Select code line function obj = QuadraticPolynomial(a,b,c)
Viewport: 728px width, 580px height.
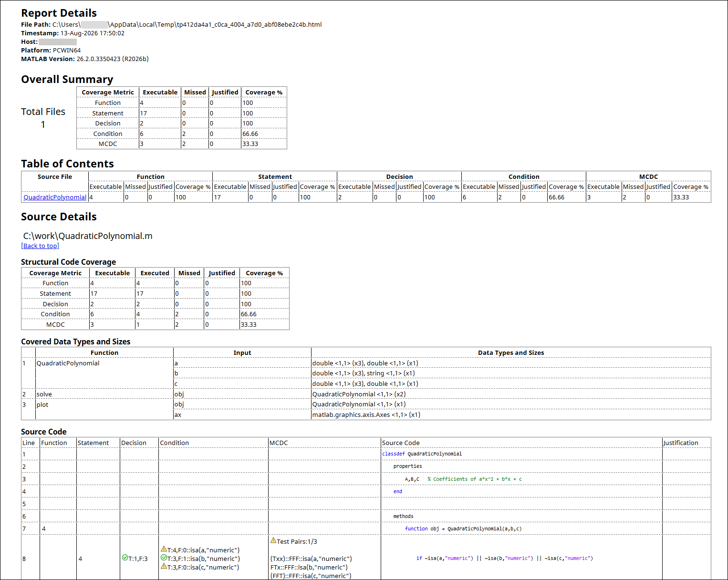pos(463,528)
